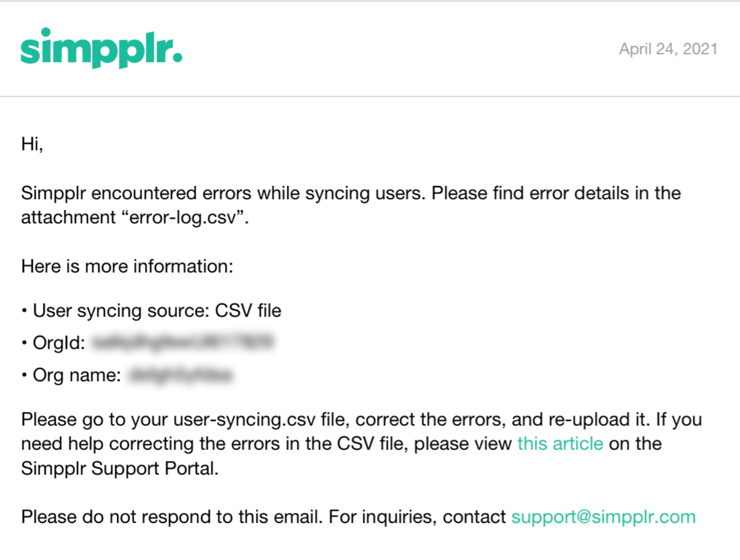This screenshot has height=560, width=740.
Task: Open the 'this article' help link
Action: tap(560, 444)
